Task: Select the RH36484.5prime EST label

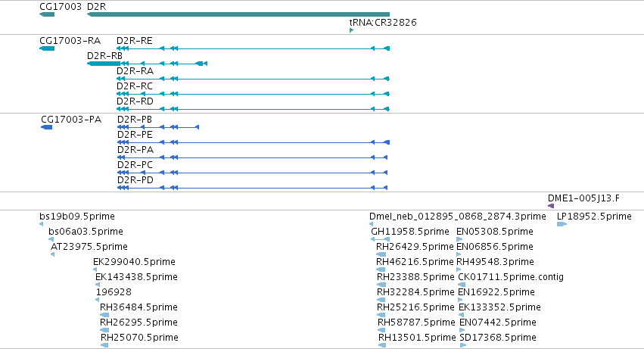Action: [x=138, y=307]
